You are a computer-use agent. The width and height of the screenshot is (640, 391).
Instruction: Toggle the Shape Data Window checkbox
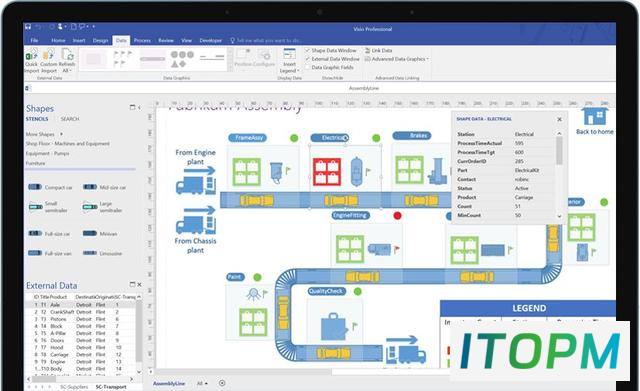tap(308, 50)
